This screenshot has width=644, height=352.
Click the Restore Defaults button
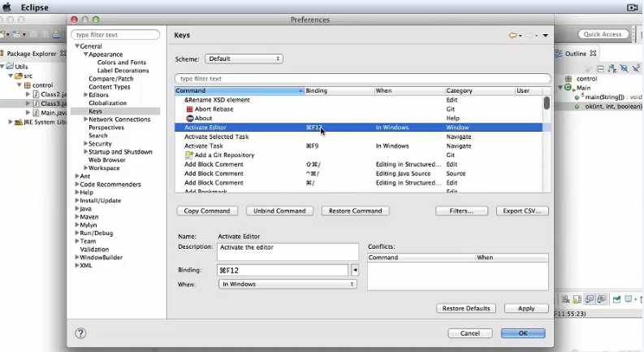point(466,308)
